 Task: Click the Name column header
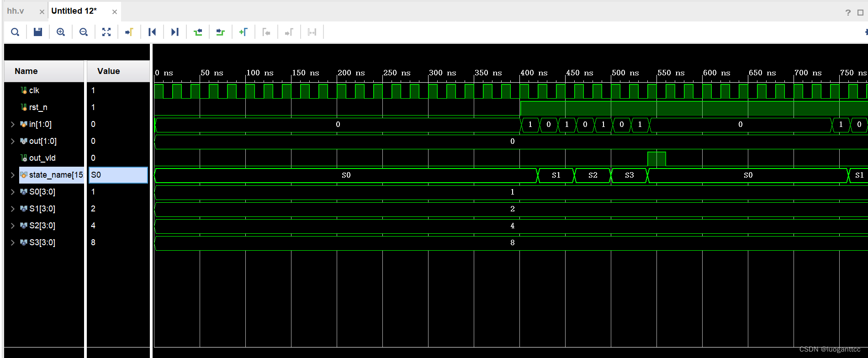pos(44,71)
